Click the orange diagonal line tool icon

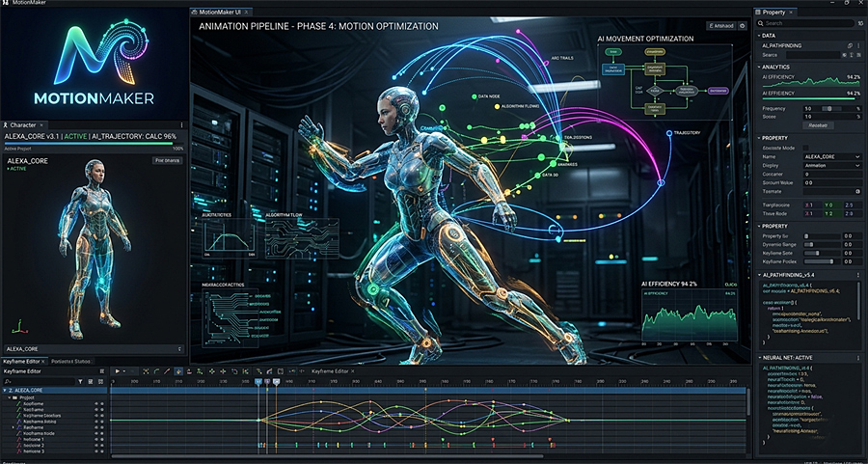click(x=168, y=371)
